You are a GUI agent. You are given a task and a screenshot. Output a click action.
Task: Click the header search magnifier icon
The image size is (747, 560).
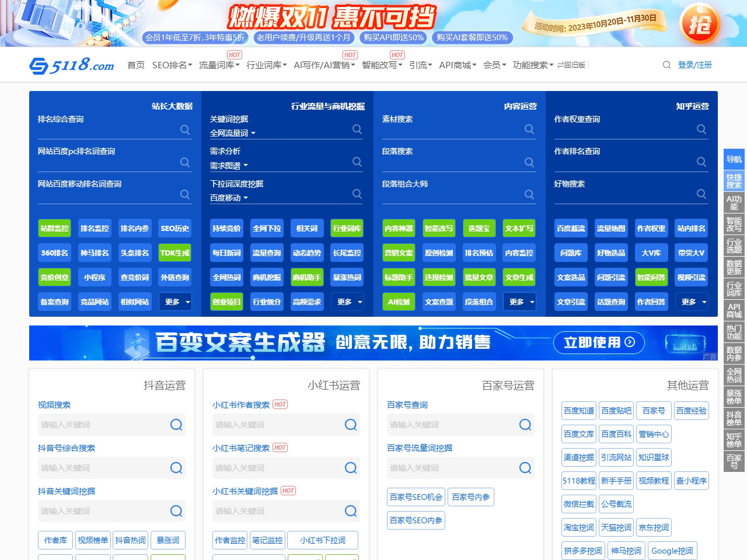(x=666, y=65)
